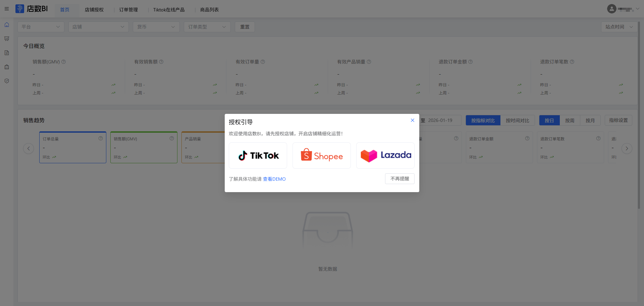
Task: Open 订单管理 tab
Action: point(128,10)
